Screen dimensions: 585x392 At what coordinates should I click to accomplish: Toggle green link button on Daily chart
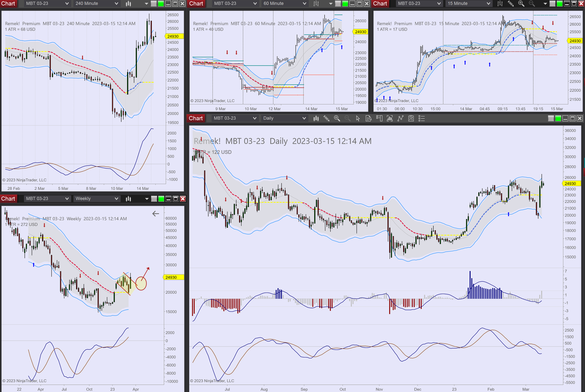558,118
